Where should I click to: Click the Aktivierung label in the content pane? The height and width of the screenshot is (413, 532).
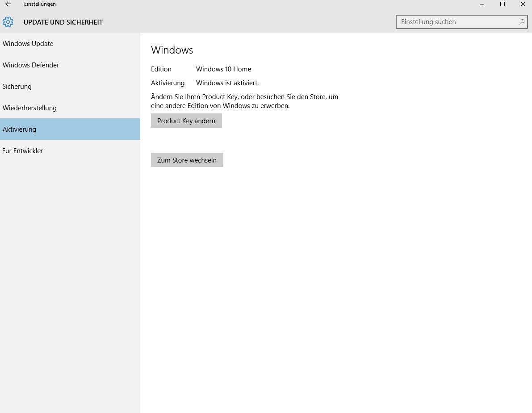168,83
